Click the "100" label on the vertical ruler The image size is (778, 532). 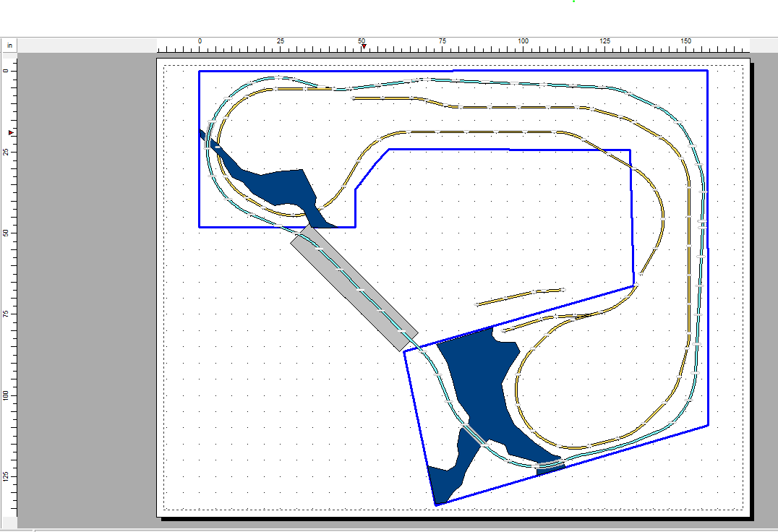6,395
